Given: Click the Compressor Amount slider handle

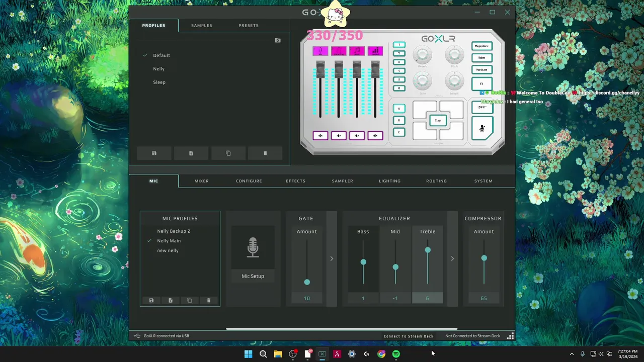Looking at the screenshot, I should 484,258.
